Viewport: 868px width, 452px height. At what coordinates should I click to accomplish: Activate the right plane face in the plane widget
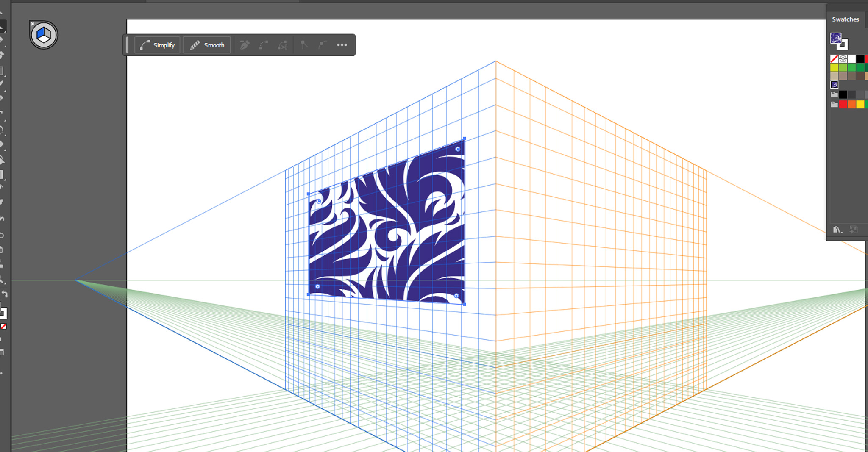47,33
